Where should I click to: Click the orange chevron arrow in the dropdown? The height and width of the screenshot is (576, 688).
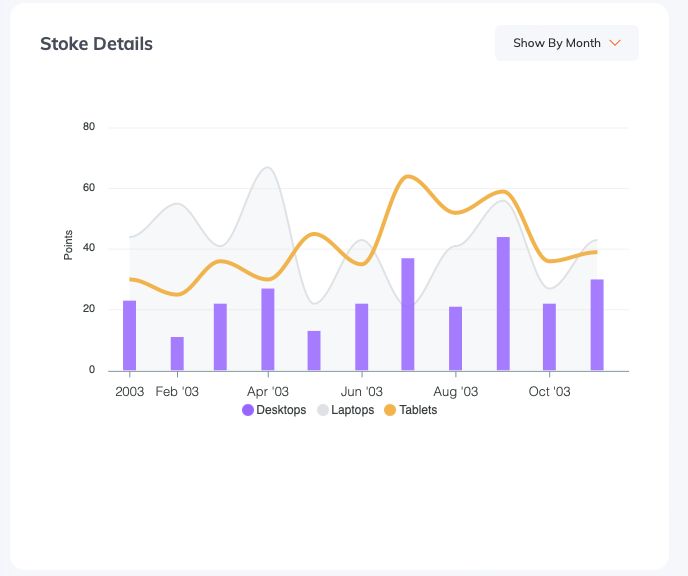[615, 43]
